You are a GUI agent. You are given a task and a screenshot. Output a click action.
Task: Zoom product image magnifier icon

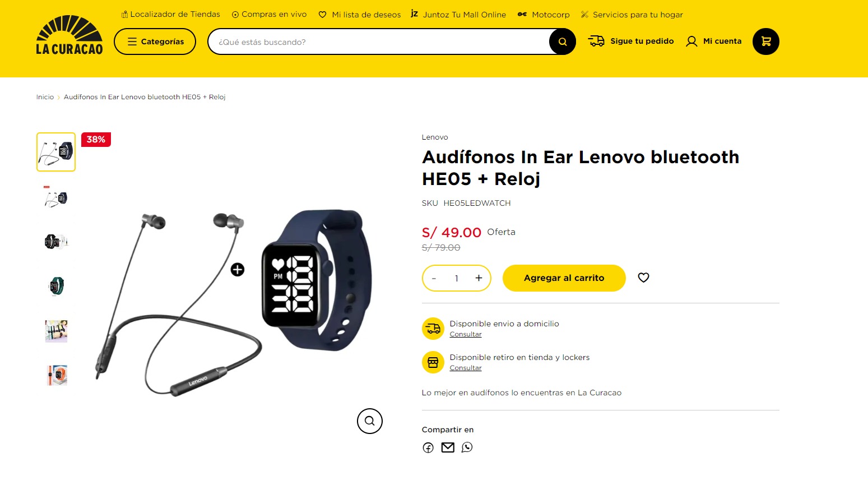pyautogui.click(x=370, y=421)
